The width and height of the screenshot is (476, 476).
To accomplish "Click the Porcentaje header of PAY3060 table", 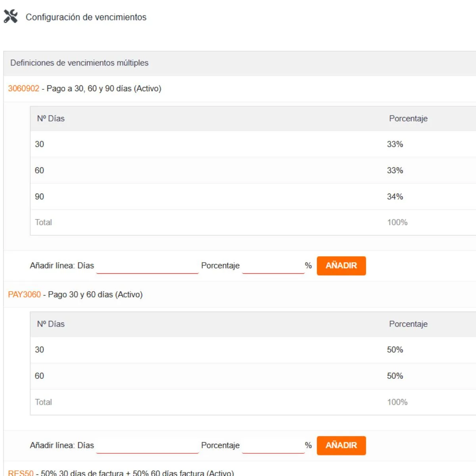I will coord(408,324).
